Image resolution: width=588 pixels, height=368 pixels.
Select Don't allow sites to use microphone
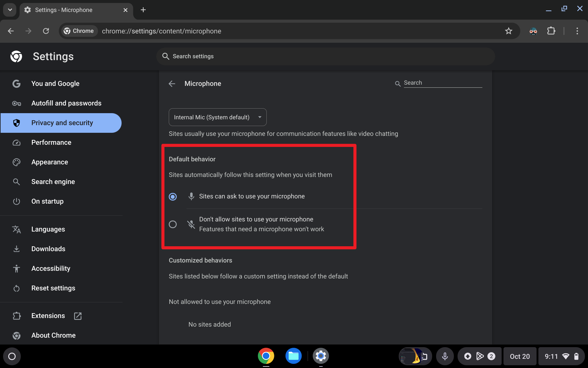[x=173, y=224]
